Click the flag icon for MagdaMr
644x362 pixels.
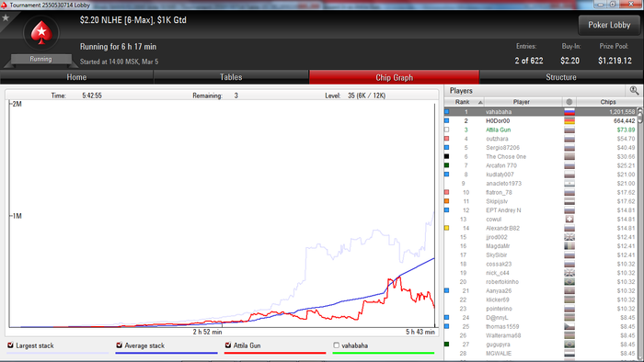click(569, 246)
